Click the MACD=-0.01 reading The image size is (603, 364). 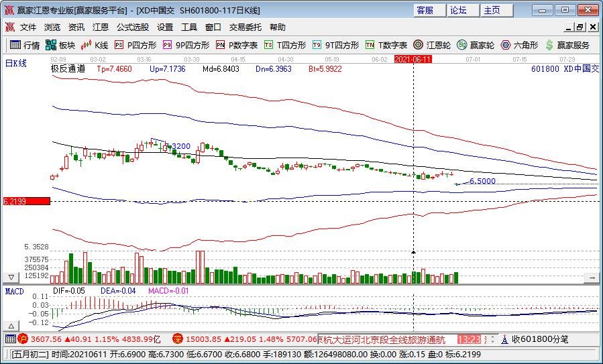click(x=168, y=291)
